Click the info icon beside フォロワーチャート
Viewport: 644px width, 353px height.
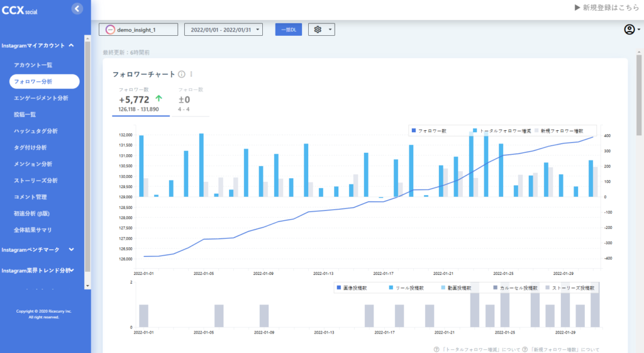coord(182,74)
